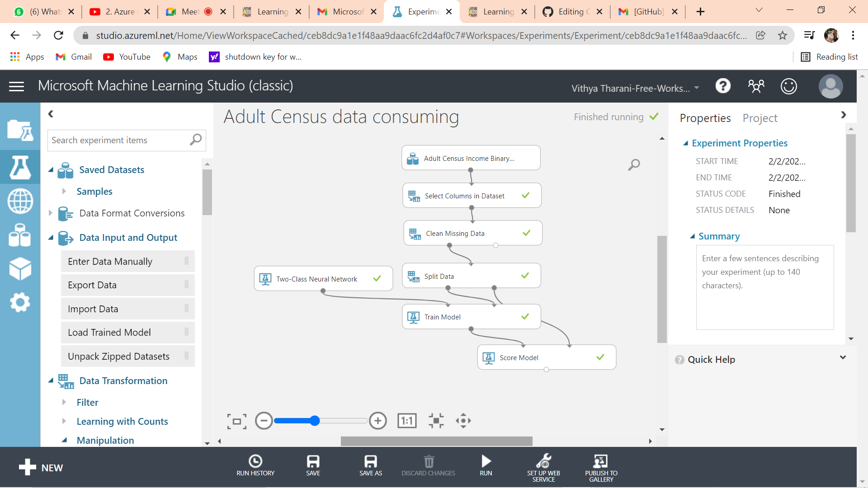Viewport: 868px width, 488px height.
Task: Expand Data Format Conversions node
Action: tap(50, 213)
